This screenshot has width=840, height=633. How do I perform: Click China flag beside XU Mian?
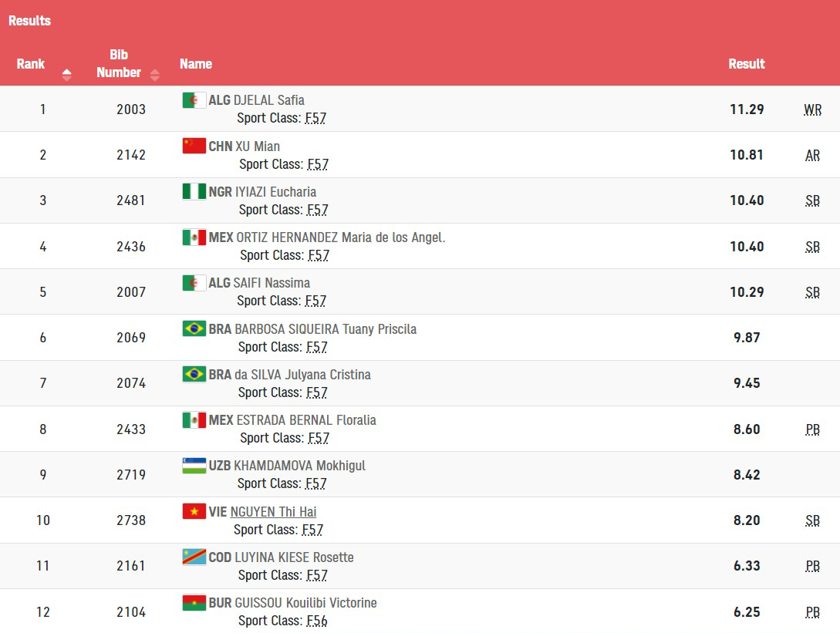[x=194, y=146]
